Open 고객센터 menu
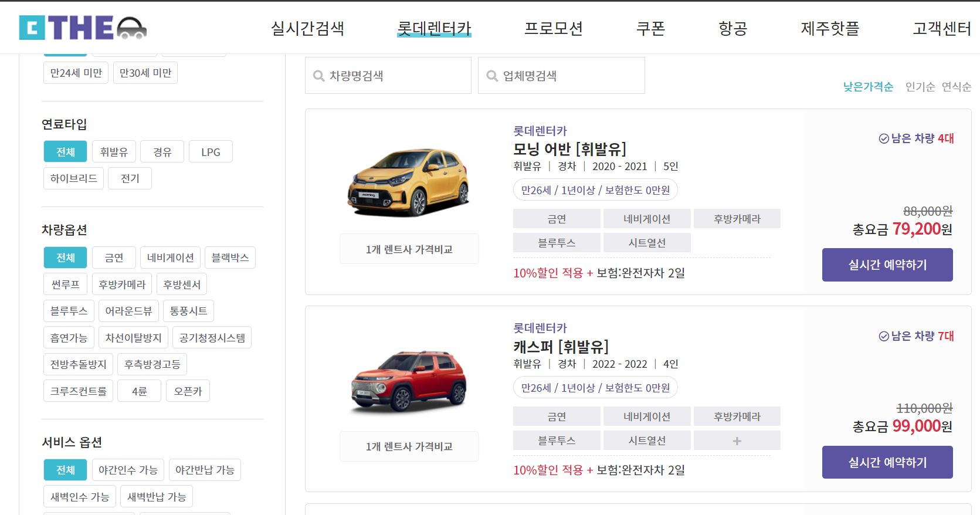The height and width of the screenshot is (515, 980). pos(942,28)
